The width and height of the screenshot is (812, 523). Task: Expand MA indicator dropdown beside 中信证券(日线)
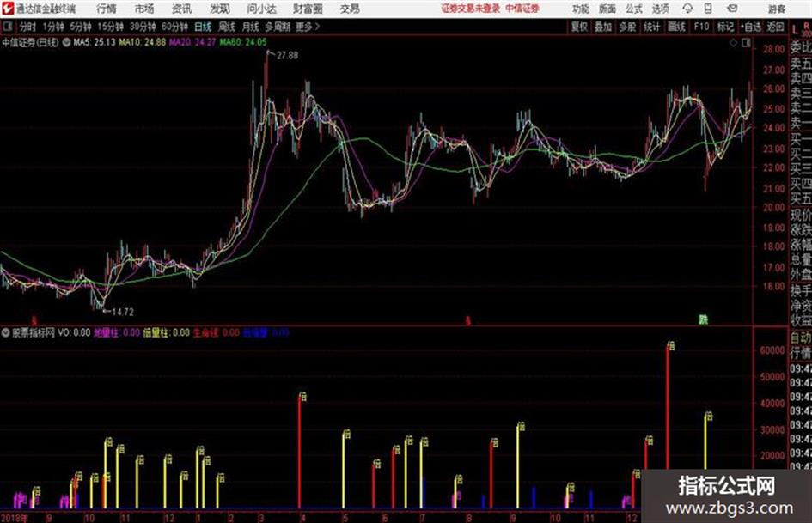point(66,42)
